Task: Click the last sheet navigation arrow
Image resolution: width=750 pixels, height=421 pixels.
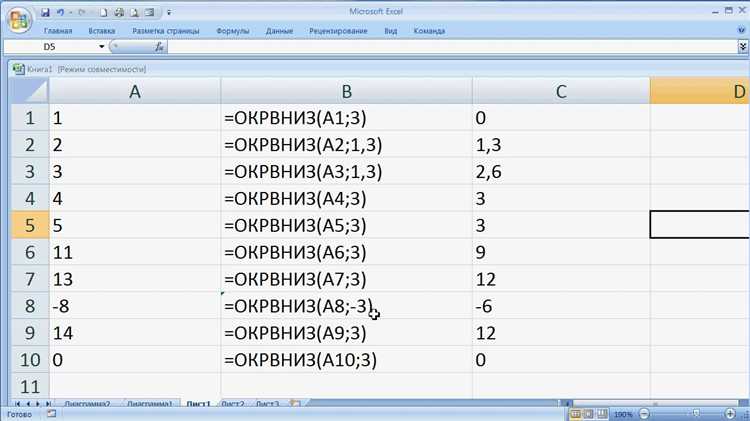Action: click(x=48, y=404)
